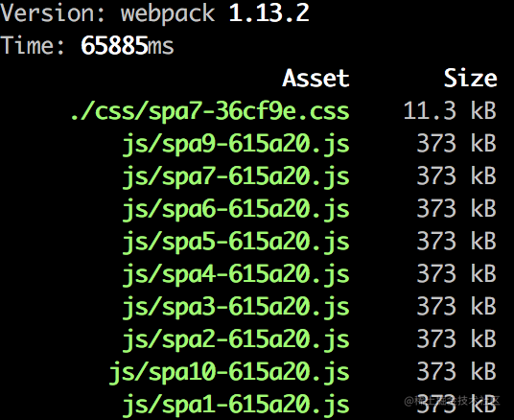
Task: Click the 373 kB size for spa10
Action: [x=456, y=371]
